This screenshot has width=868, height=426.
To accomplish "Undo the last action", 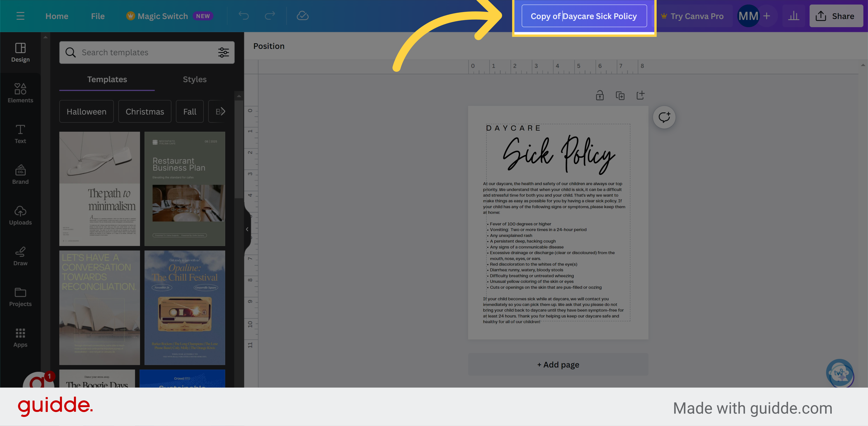I will point(244,16).
